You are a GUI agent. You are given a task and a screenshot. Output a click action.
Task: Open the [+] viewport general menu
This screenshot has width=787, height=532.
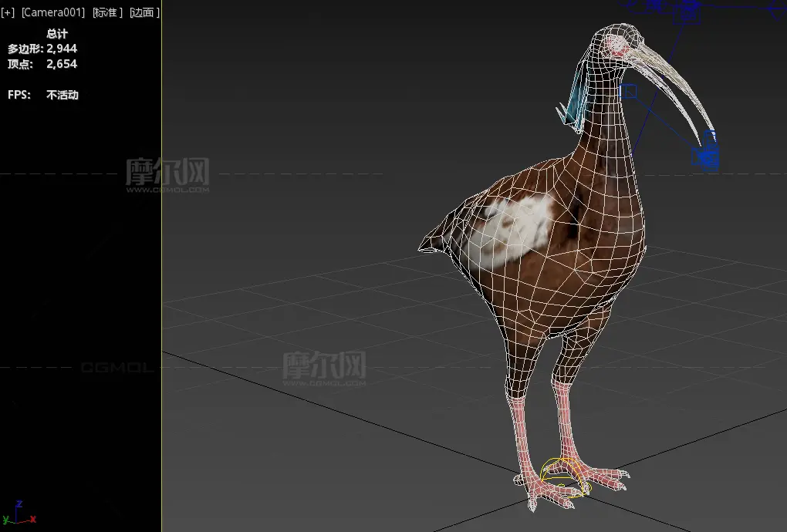click(x=8, y=12)
